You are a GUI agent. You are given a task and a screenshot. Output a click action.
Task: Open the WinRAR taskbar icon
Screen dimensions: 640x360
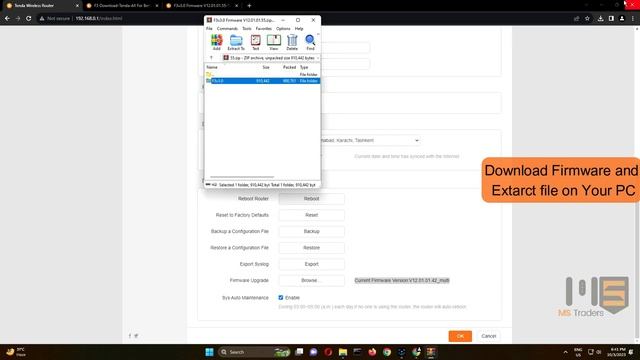[x=431, y=352]
